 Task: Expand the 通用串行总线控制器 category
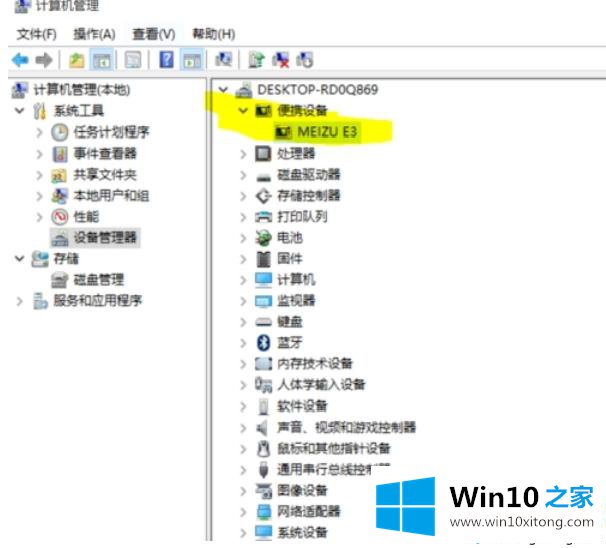point(243,470)
